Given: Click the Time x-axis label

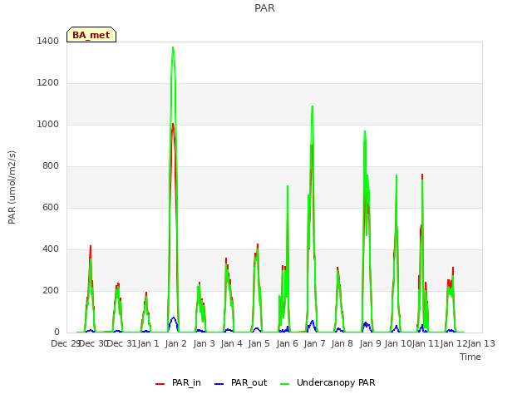Looking at the screenshot, I should coord(470,357).
